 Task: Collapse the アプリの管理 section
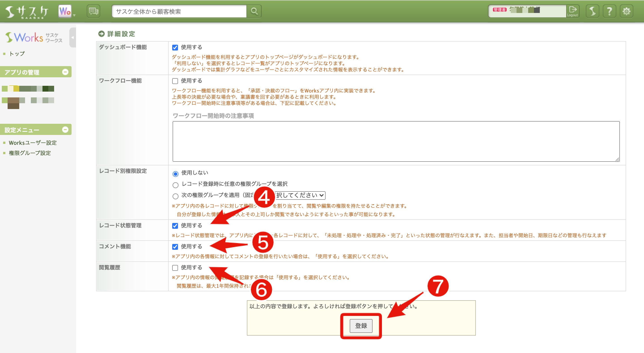65,72
